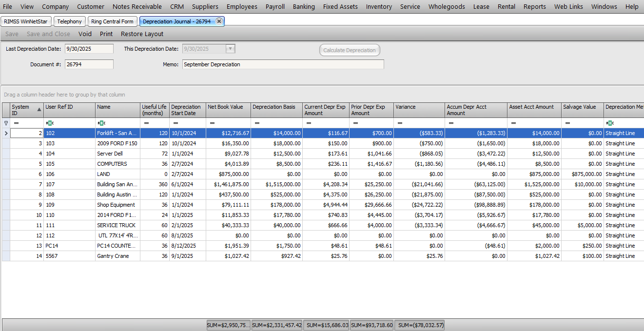Click the current row indicator arrow
This screenshot has width=644, height=331.
[6, 133]
